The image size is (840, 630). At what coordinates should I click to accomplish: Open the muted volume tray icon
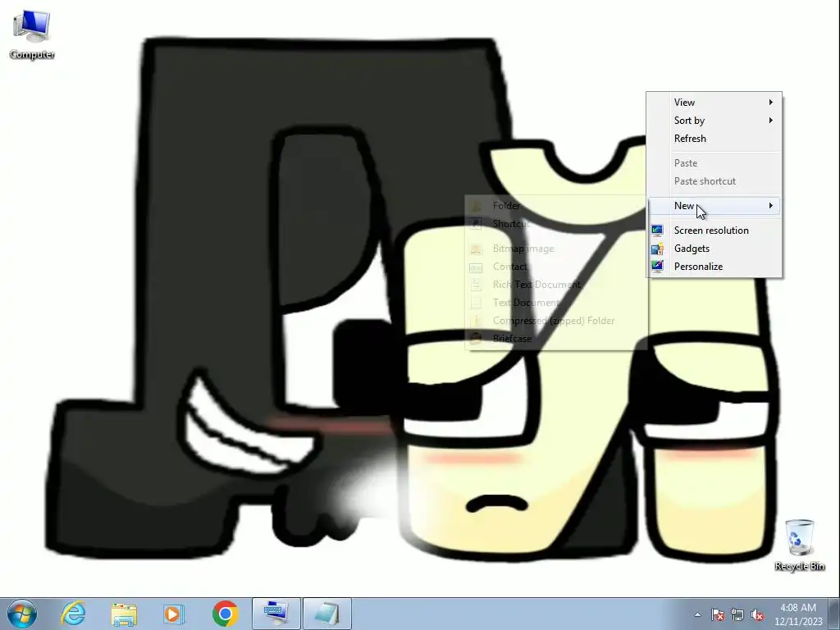point(757,614)
